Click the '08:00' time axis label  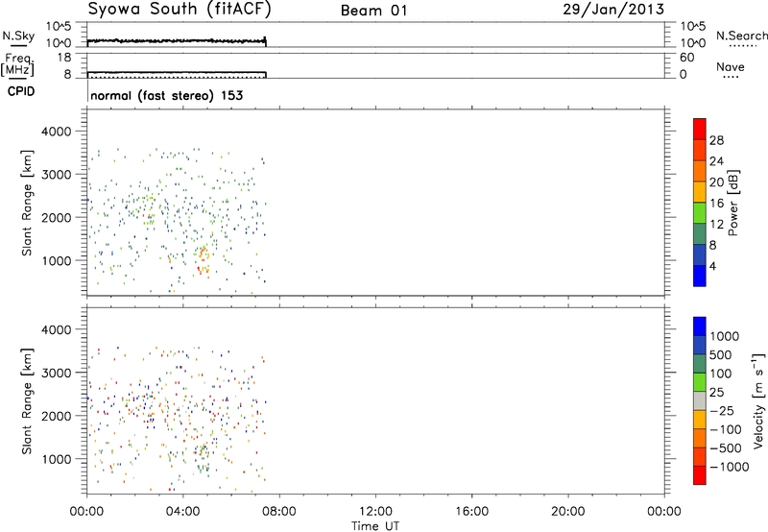pyautogui.click(x=279, y=512)
